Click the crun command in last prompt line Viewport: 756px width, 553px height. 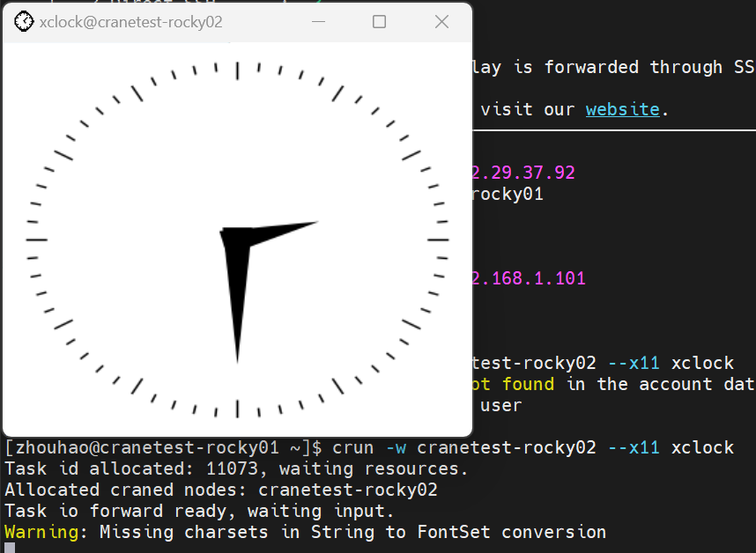coord(354,447)
